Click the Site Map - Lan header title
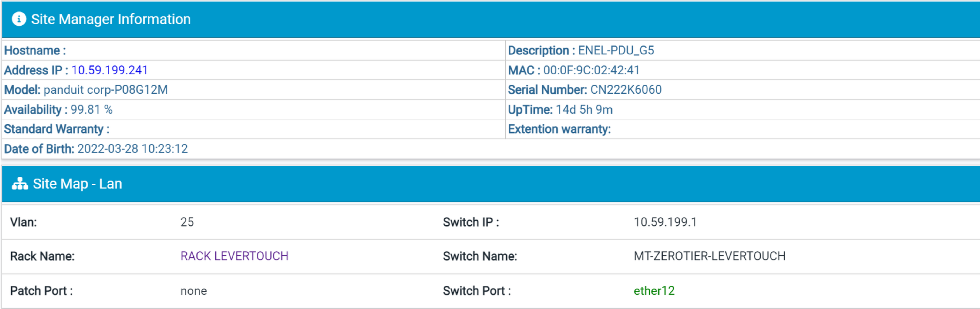 pyautogui.click(x=77, y=184)
